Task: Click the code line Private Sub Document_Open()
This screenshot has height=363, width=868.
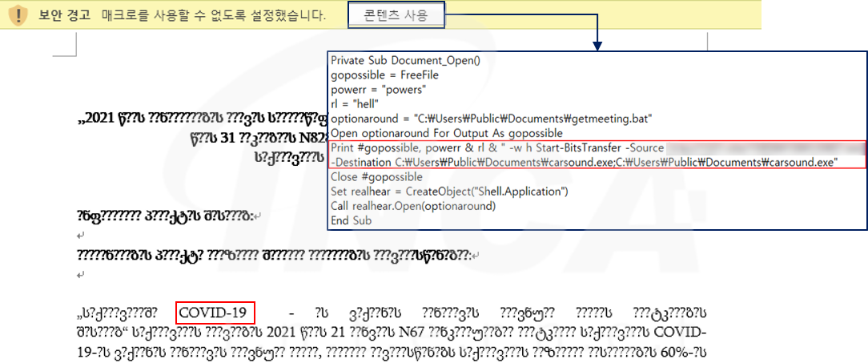Action: click(x=405, y=60)
